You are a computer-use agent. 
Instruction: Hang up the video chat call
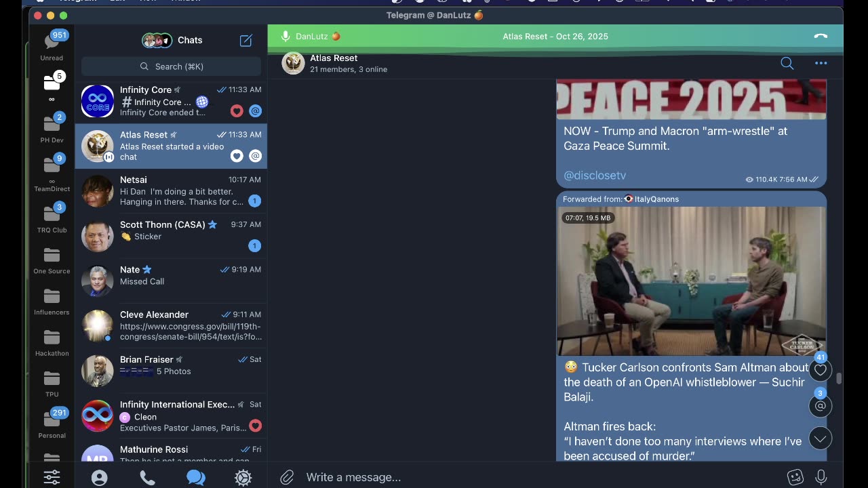click(x=821, y=37)
